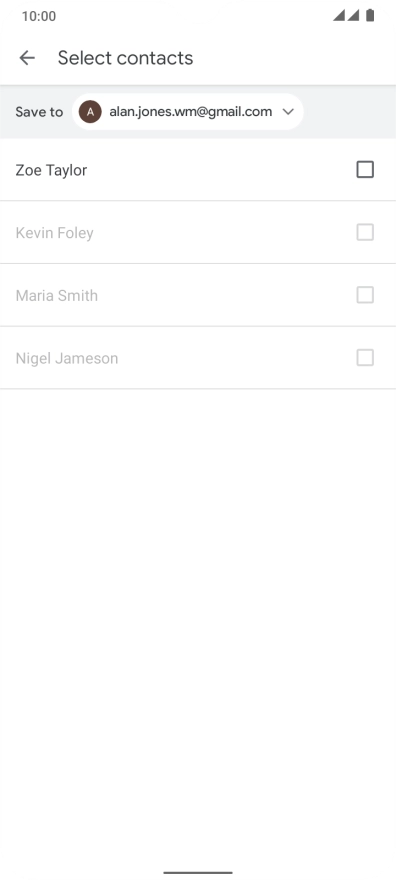Select the Zoe Taylor contact name
Viewport: 396px width, 880px height.
(x=51, y=170)
